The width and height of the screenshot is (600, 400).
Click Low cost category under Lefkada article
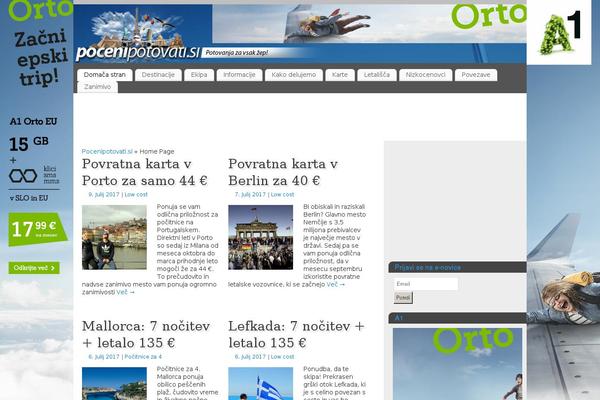282,357
